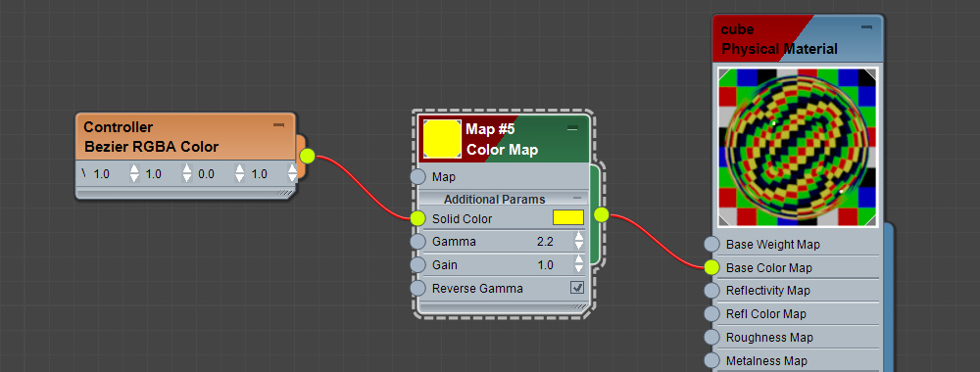Click the Base Weight Map input socket
Image resolution: width=980 pixels, height=372 pixels.
pyautogui.click(x=711, y=244)
